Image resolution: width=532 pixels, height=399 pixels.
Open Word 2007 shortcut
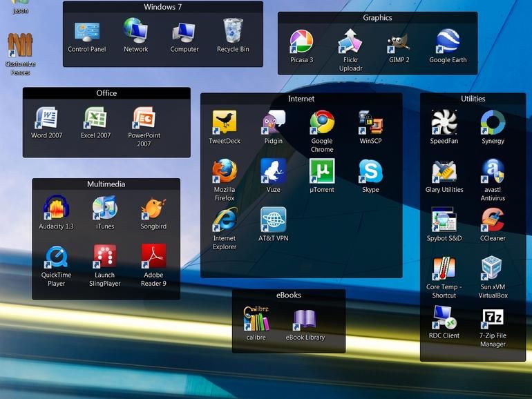click(47, 119)
